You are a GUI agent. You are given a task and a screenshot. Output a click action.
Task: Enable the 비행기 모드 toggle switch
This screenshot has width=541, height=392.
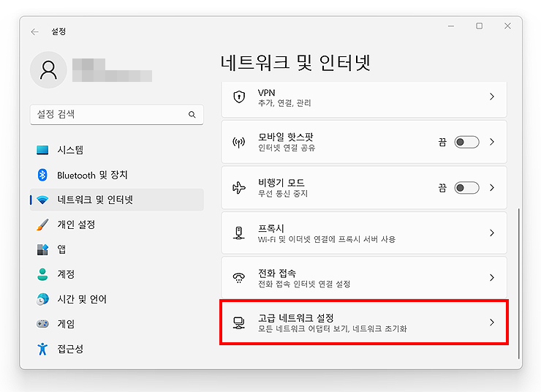click(466, 188)
